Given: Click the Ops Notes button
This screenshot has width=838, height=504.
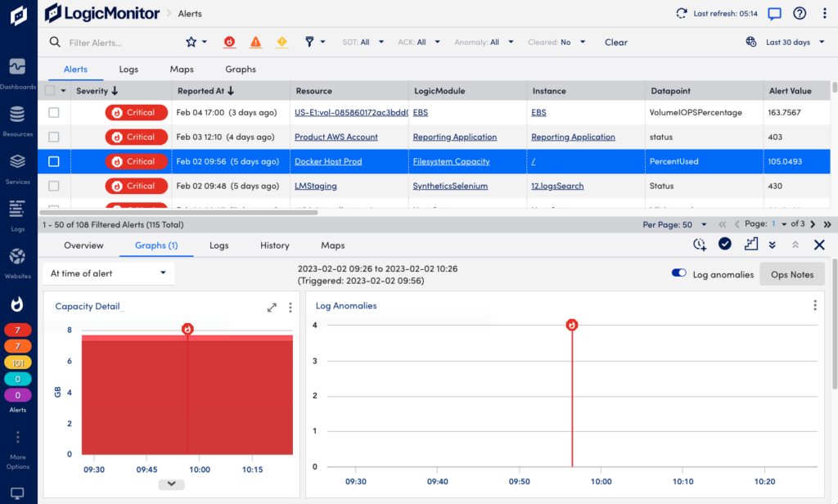Looking at the screenshot, I should click(792, 274).
